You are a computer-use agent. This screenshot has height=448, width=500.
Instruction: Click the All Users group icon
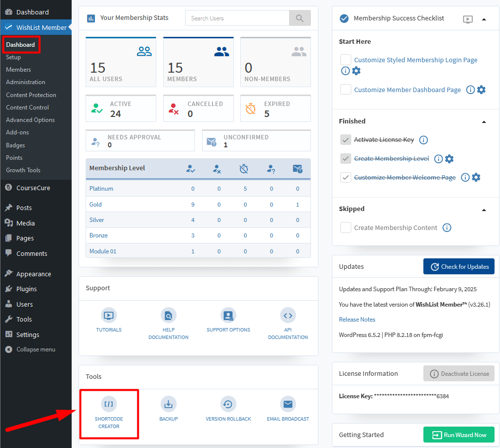(x=144, y=51)
